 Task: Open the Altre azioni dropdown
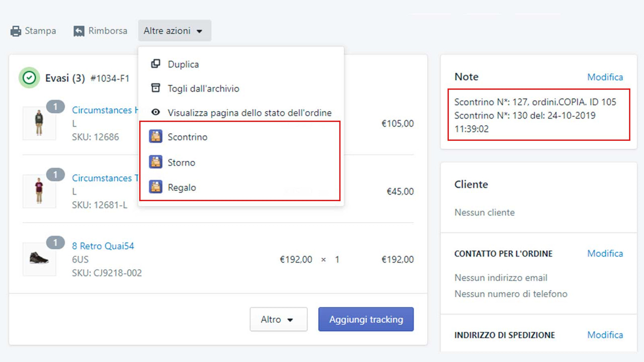tap(174, 30)
